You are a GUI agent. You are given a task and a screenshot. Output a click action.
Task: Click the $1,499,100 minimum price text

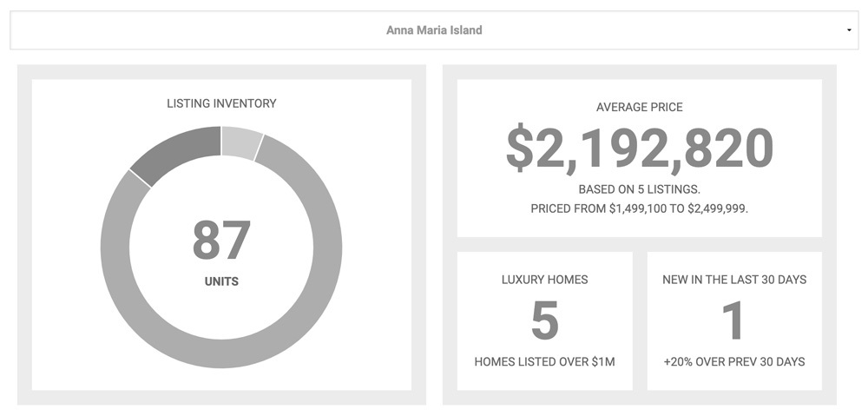click(x=637, y=209)
